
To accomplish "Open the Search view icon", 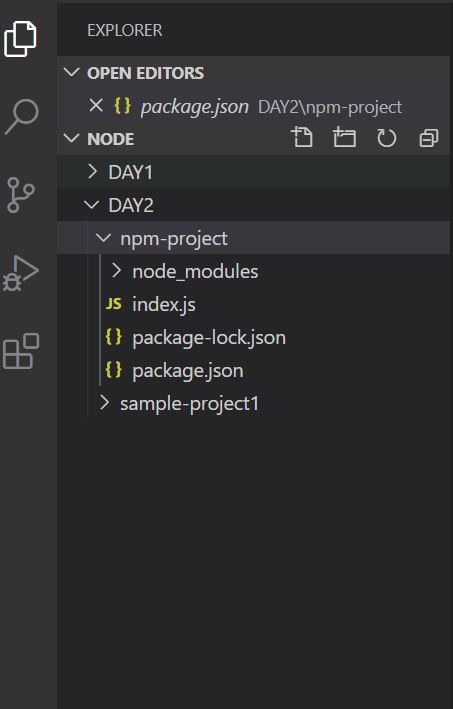I will 21,117.
